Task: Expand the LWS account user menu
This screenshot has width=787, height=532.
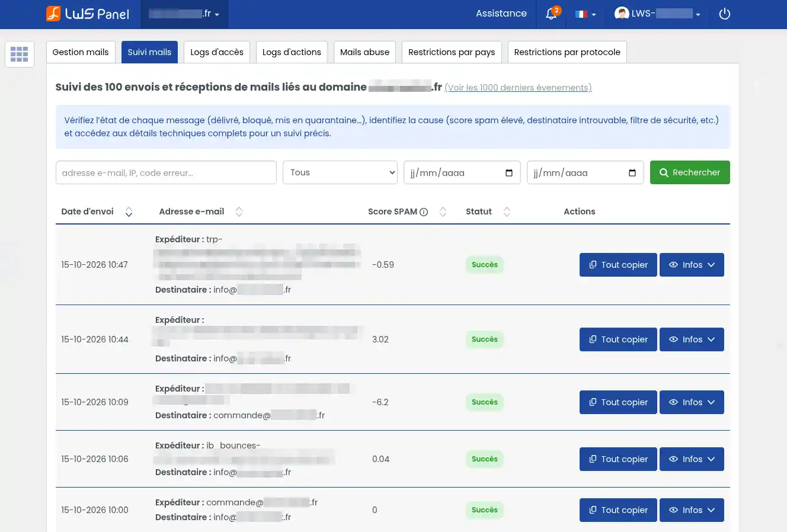Action: 657,14
